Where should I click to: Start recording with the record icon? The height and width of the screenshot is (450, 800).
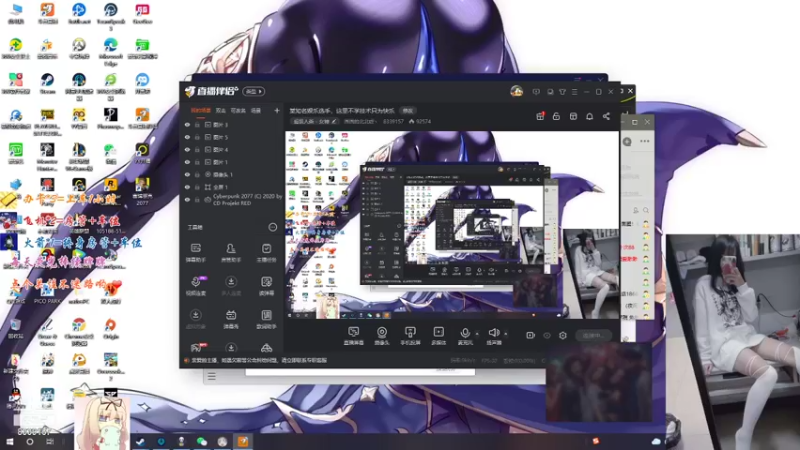click(530, 335)
